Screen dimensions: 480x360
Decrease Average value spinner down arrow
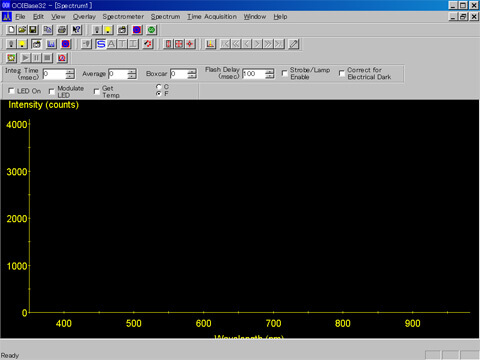[x=132, y=76]
